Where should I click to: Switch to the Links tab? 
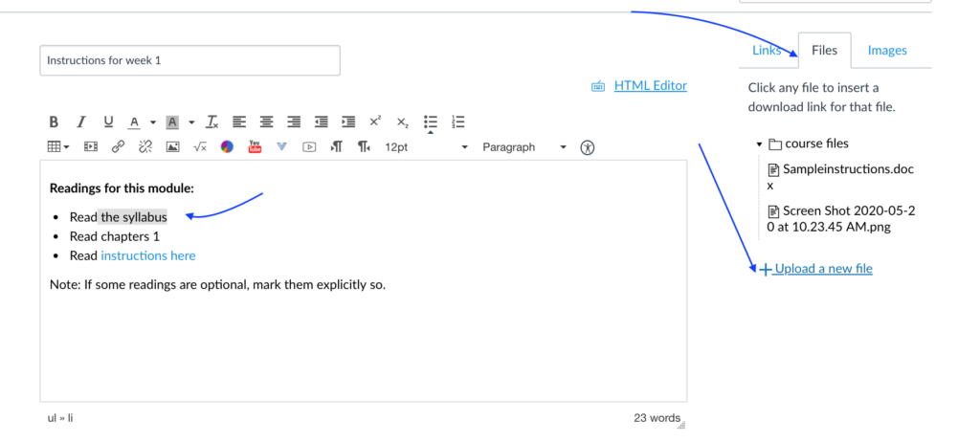[x=767, y=51]
